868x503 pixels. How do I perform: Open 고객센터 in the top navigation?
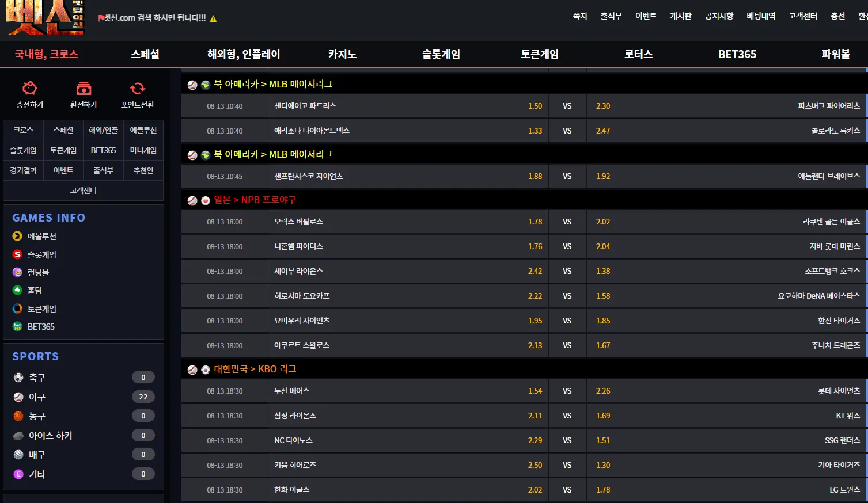pyautogui.click(x=803, y=16)
